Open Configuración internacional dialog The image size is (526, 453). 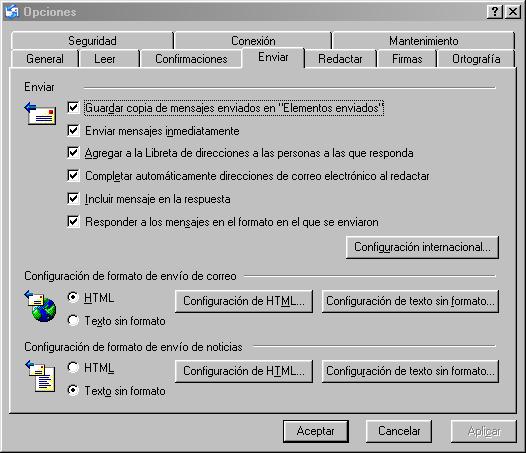[422, 247]
